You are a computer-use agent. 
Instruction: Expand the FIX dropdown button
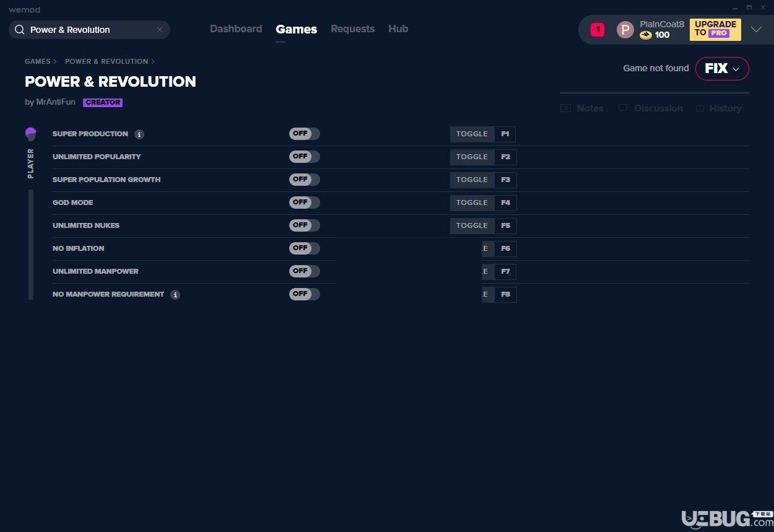(722, 69)
